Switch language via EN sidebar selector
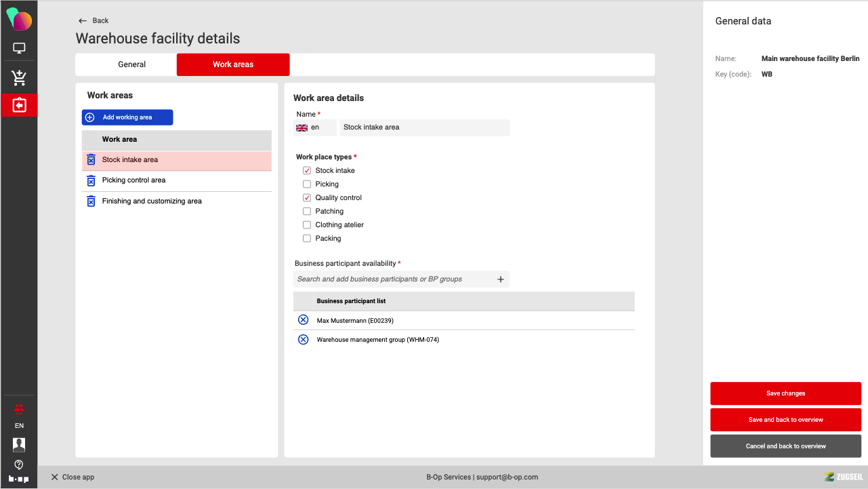This screenshot has width=868, height=489. [19, 426]
